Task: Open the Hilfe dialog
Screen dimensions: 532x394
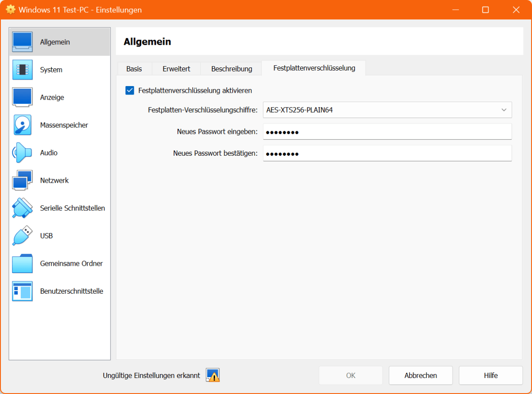Action: (x=490, y=375)
